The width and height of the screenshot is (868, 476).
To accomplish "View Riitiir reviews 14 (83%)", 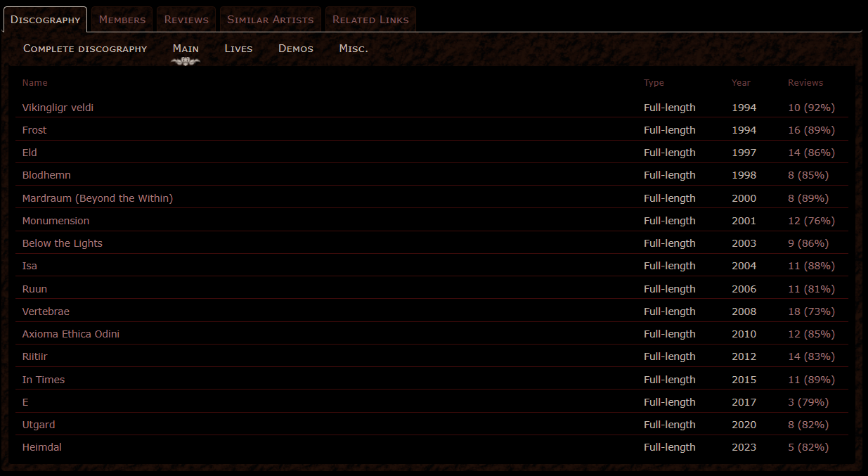I will [811, 356].
